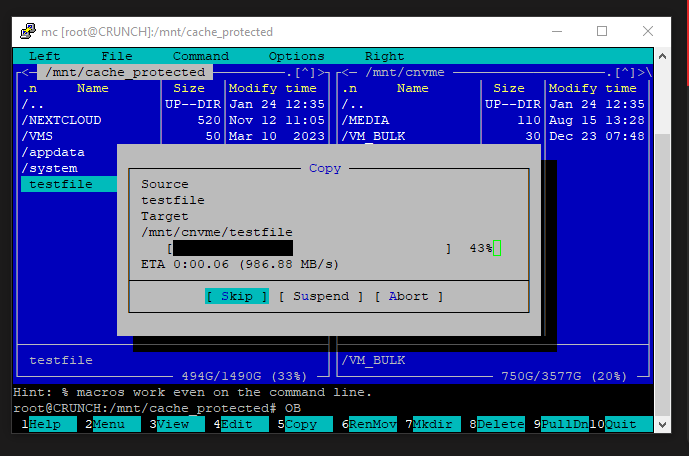Click the ETA 0:00.06 transfer speed line

click(x=240, y=264)
